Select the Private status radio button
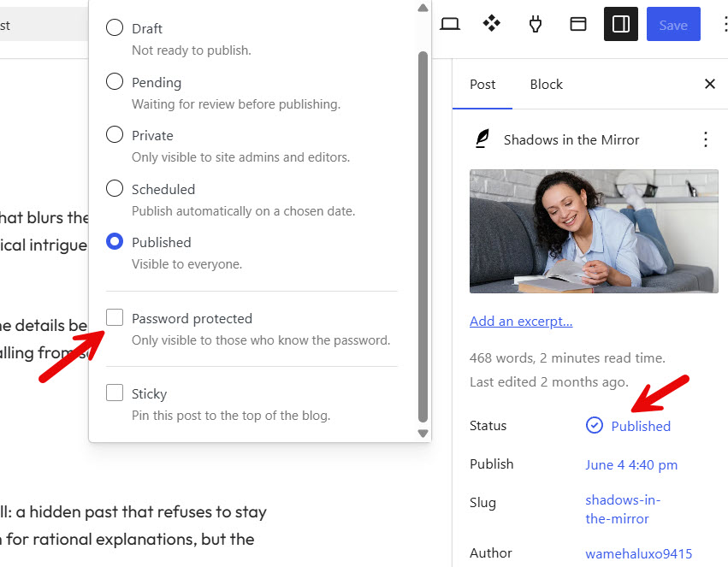This screenshot has width=728, height=567. point(115,134)
